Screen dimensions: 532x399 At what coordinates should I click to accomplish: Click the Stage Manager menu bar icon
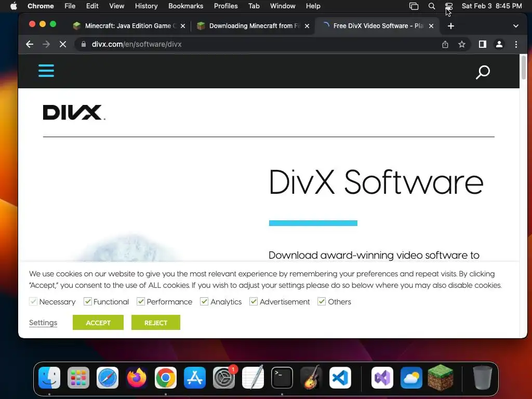414,6
